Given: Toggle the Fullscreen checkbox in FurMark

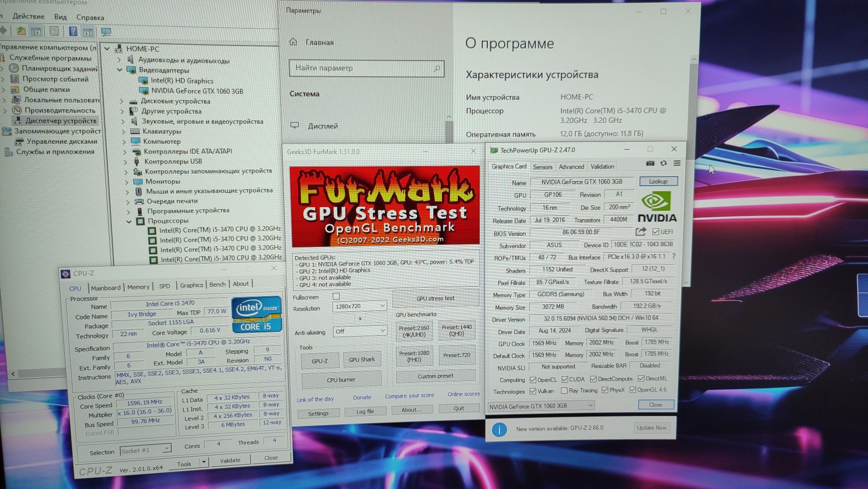Looking at the screenshot, I should [336, 296].
